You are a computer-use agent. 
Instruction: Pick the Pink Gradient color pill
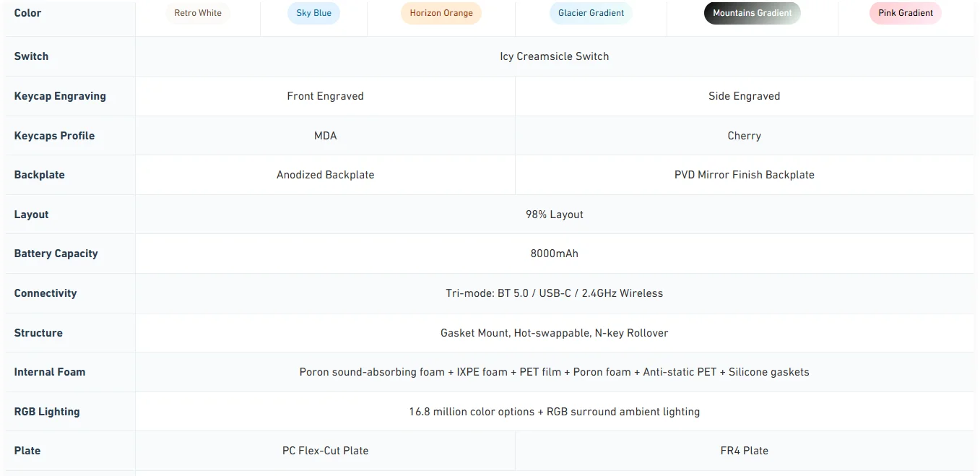[906, 13]
